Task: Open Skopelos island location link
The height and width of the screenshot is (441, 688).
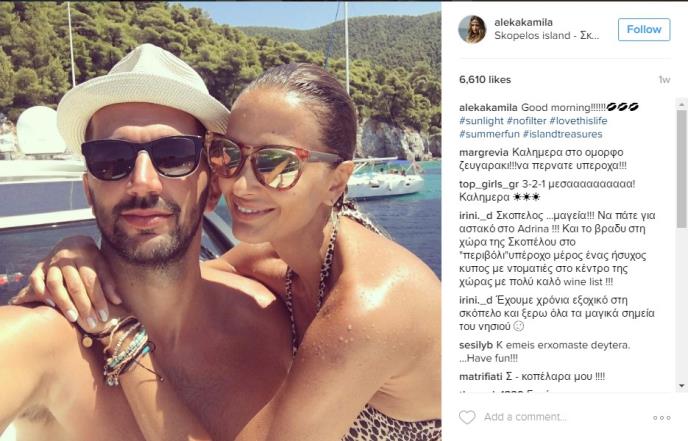Action: pos(546,36)
